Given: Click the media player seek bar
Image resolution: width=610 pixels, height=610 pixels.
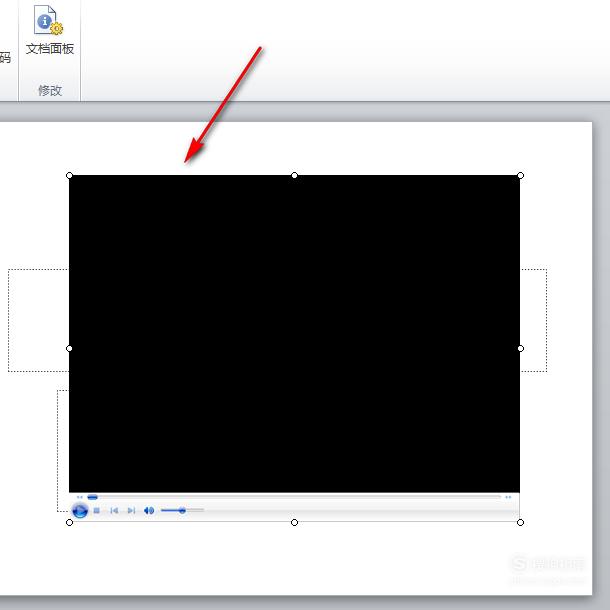Looking at the screenshot, I should (294, 497).
